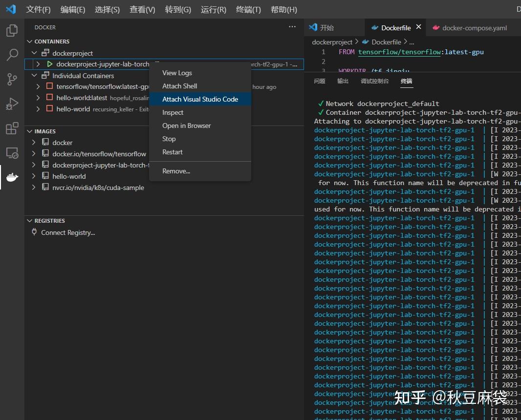Open the 终端(T) menu in menu bar
The height and width of the screenshot is (420, 521).
(x=248, y=9)
